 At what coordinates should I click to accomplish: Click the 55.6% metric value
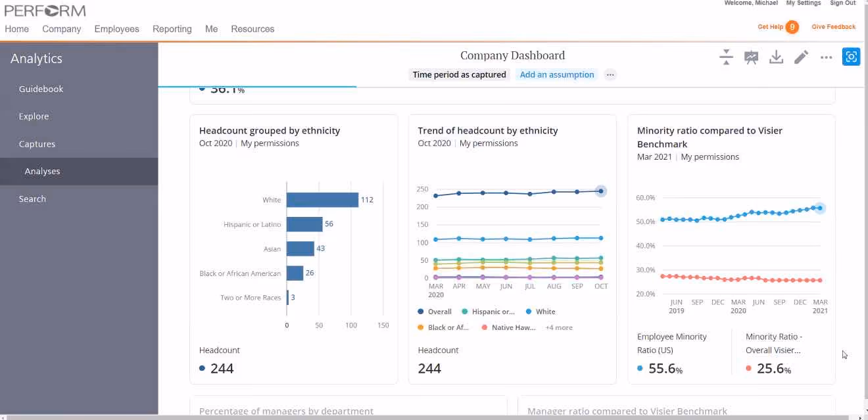point(665,369)
